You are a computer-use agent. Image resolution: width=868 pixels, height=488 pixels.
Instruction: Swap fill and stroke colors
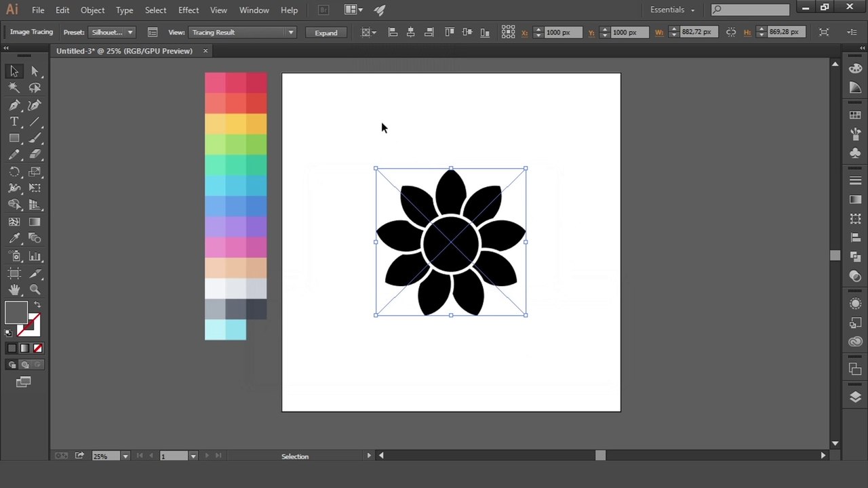37,305
